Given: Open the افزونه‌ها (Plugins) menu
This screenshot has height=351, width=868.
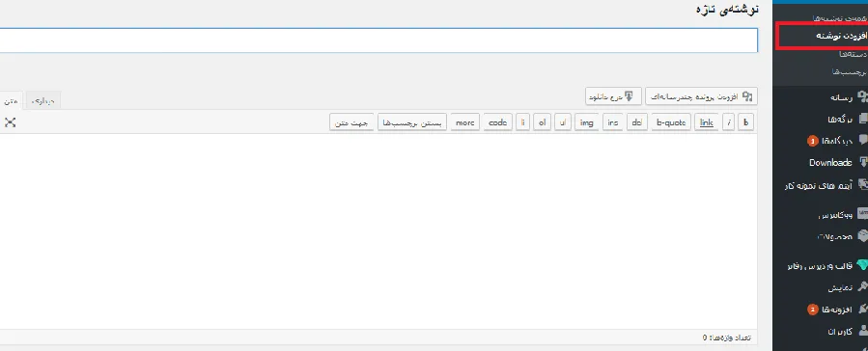Looking at the screenshot, I should click(836, 310).
